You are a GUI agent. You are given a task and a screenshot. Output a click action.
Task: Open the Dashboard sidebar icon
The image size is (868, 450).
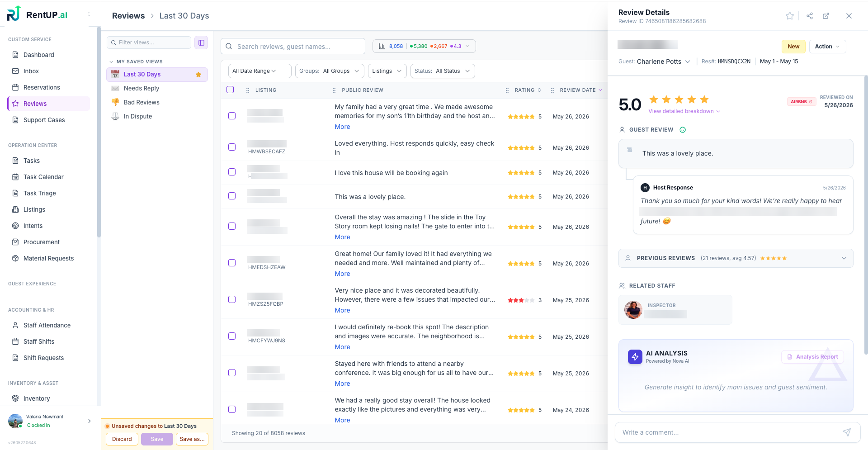15,55
